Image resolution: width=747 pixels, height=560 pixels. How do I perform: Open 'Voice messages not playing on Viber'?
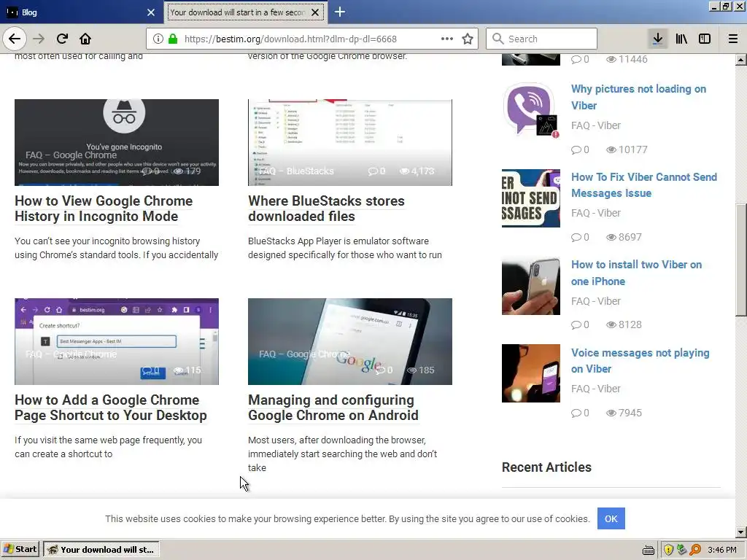point(640,361)
